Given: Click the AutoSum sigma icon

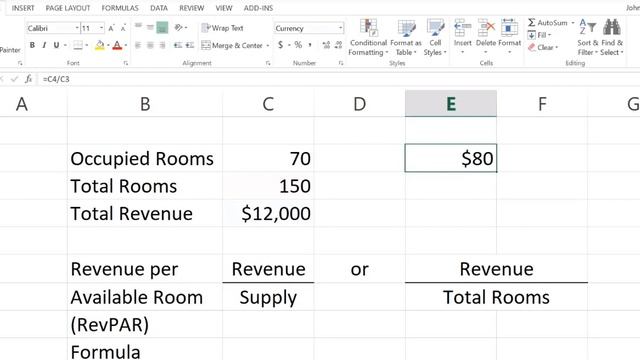Looking at the screenshot, I should pyautogui.click(x=531, y=22).
